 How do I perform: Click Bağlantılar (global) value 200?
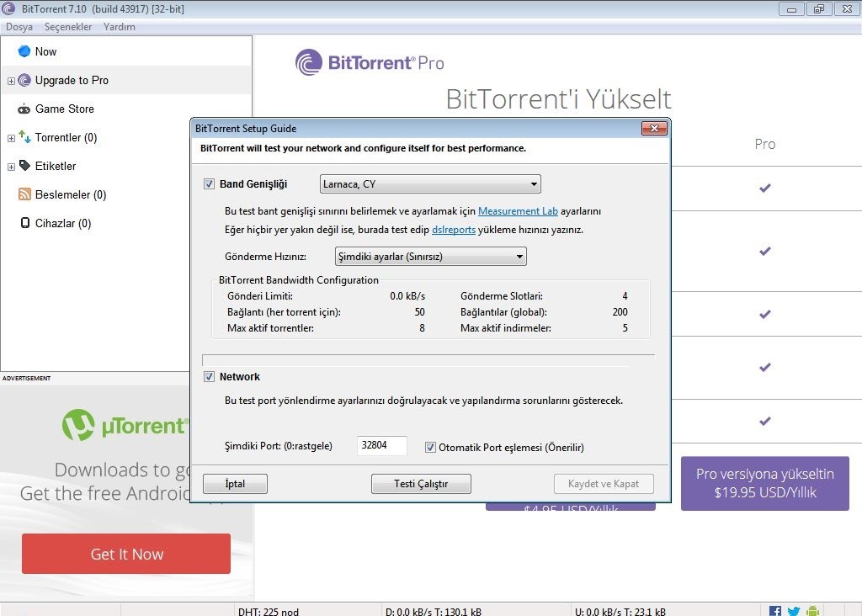pyautogui.click(x=620, y=311)
